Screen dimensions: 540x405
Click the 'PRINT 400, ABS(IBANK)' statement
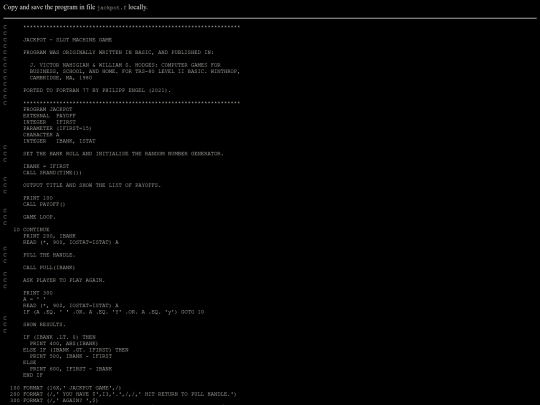(64, 343)
